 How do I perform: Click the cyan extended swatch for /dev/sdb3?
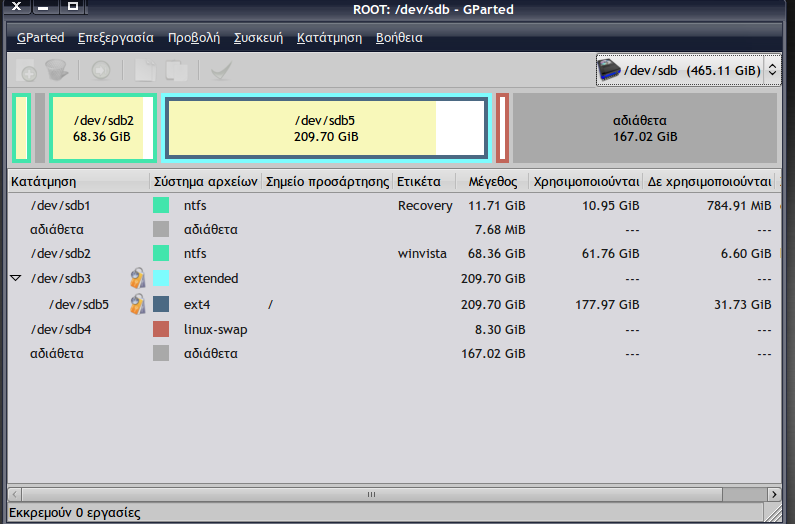161,278
